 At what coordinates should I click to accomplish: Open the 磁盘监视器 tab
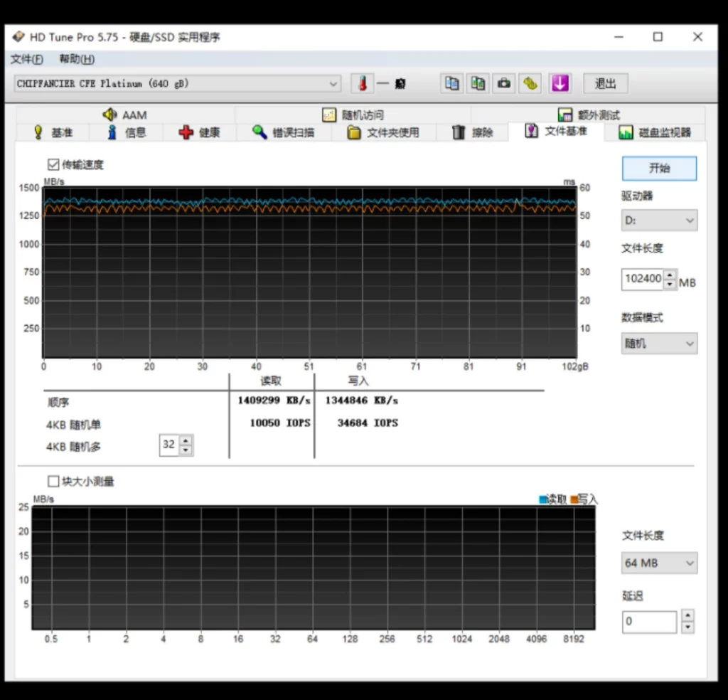(655, 132)
